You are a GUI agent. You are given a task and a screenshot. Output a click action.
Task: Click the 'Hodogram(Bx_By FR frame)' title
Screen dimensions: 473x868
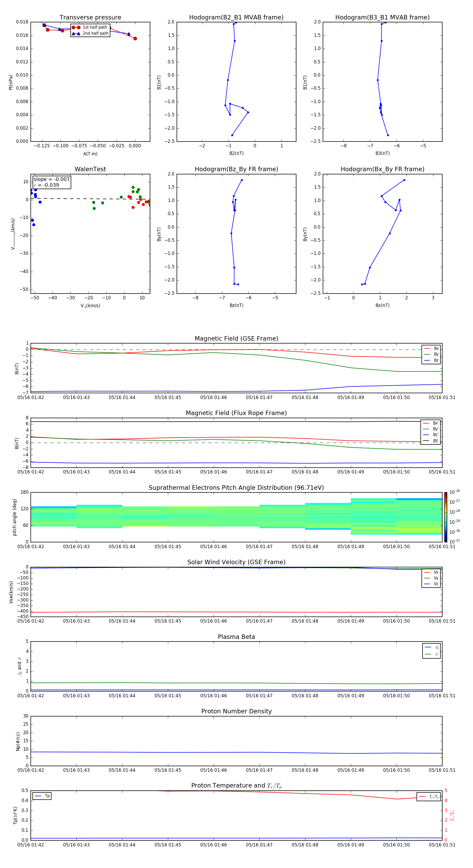tap(382, 169)
